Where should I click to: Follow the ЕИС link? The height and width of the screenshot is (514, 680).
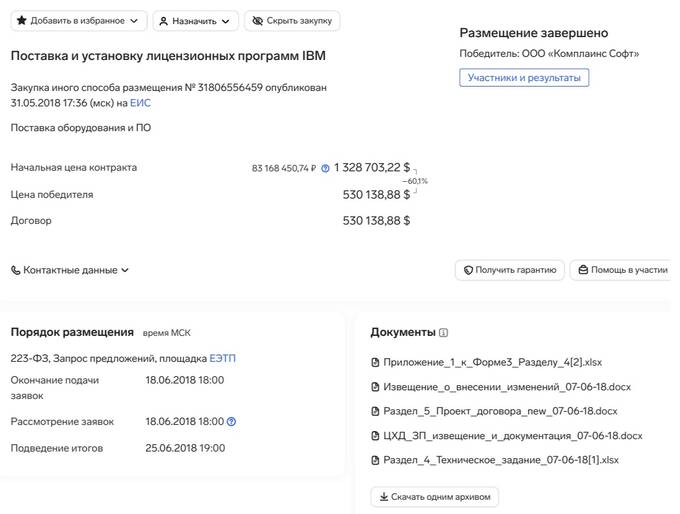point(141,103)
